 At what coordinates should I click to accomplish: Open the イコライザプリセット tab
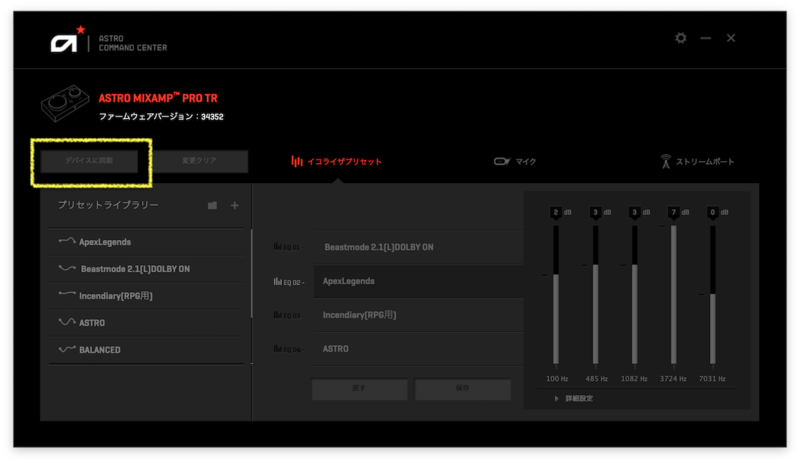[336, 162]
